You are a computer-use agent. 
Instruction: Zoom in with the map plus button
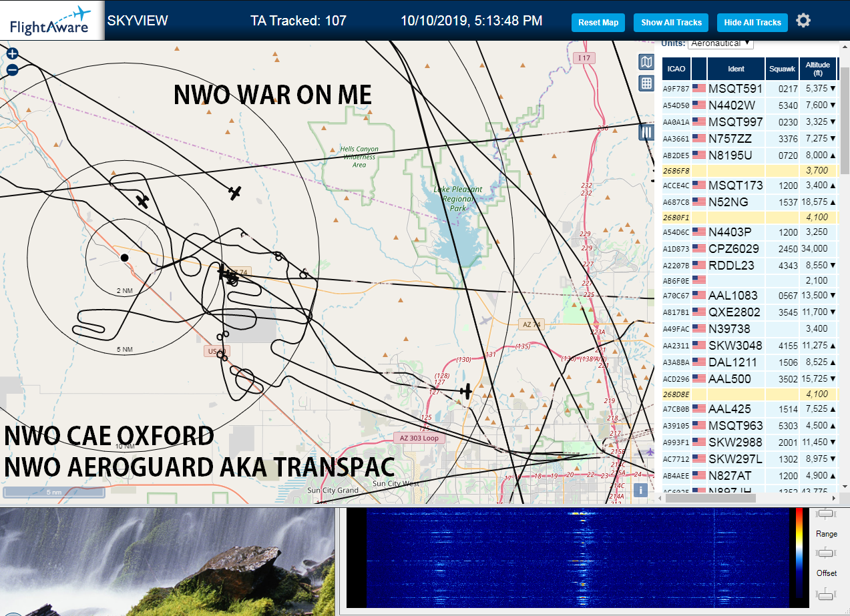12,54
